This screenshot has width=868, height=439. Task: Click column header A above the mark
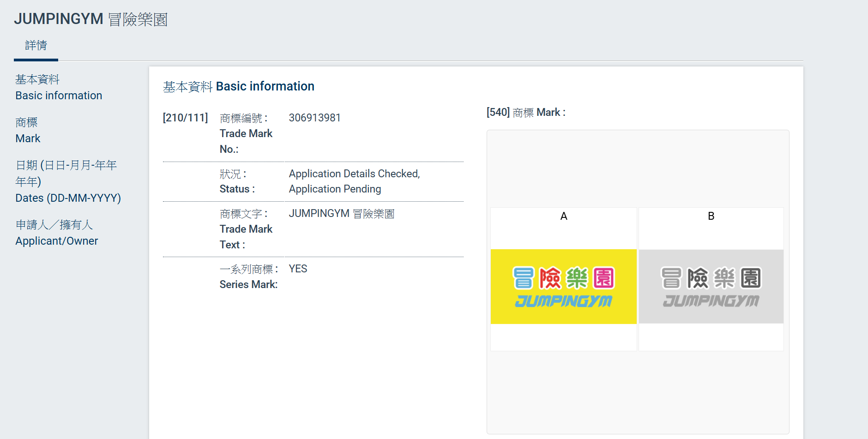pyautogui.click(x=563, y=216)
